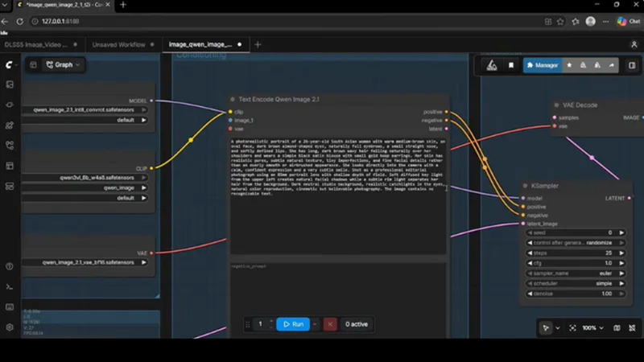This screenshot has height=362, width=644.
Task: Click the fit view icon
Action: [572, 328]
